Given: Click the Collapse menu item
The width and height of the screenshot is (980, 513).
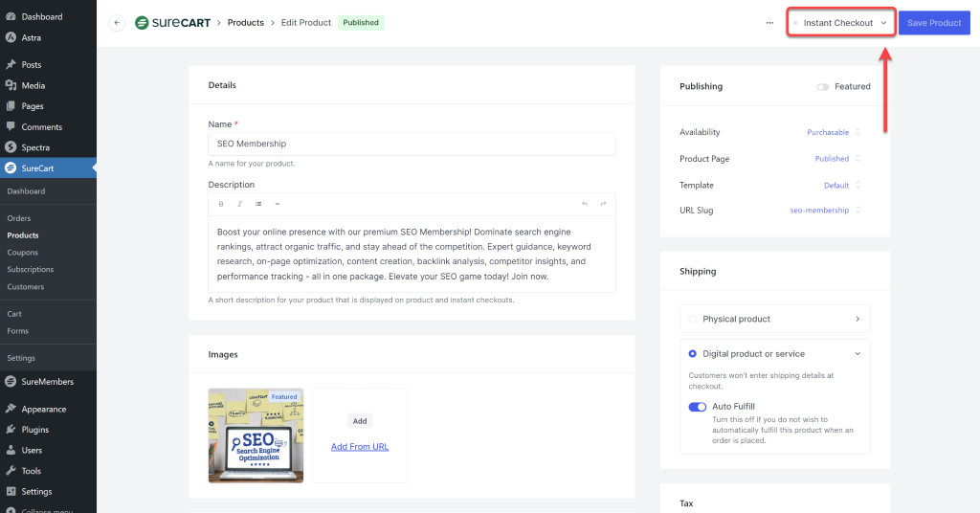Looking at the screenshot, I should coord(47,510).
